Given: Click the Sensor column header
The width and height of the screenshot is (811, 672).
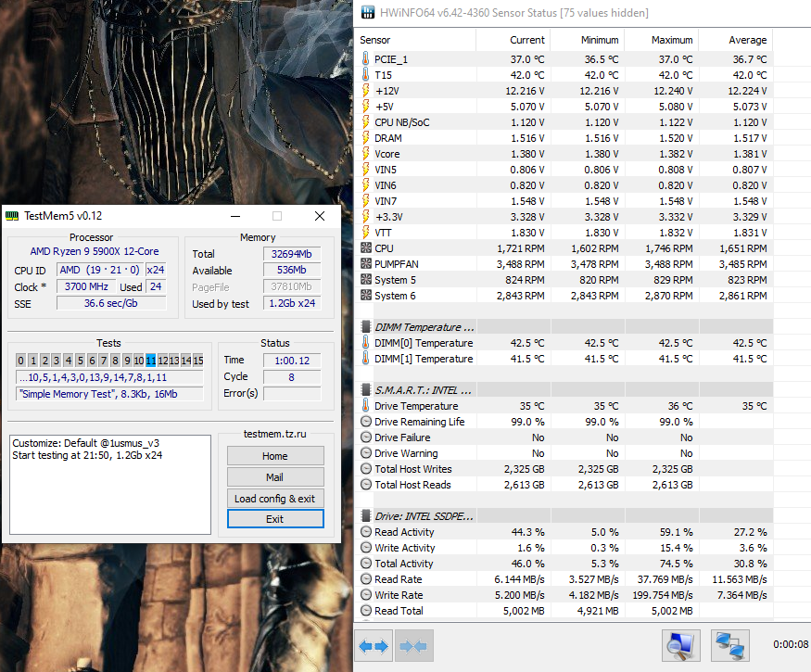Looking at the screenshot, I should coord(416,40).
